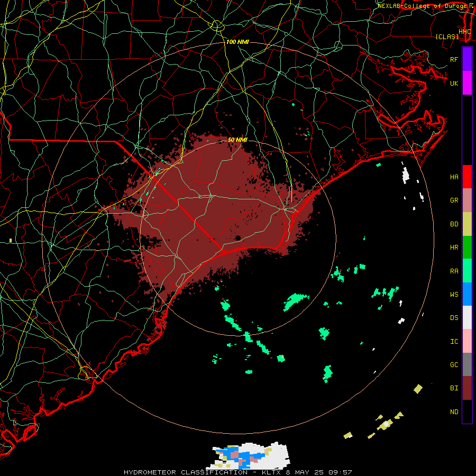Viewport: 476px width, 476px height.
Task: Click the BI legend label
Action: [x=454, y=388]
